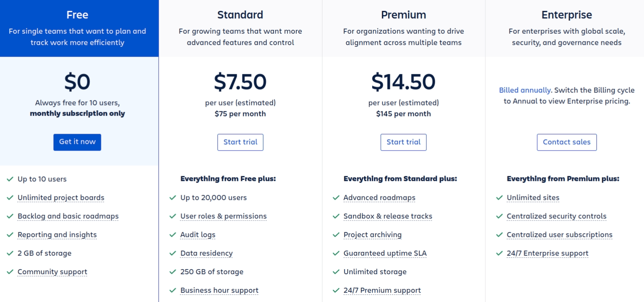Open the Billed annually link
Screen dimensions: 644x302
525,90
